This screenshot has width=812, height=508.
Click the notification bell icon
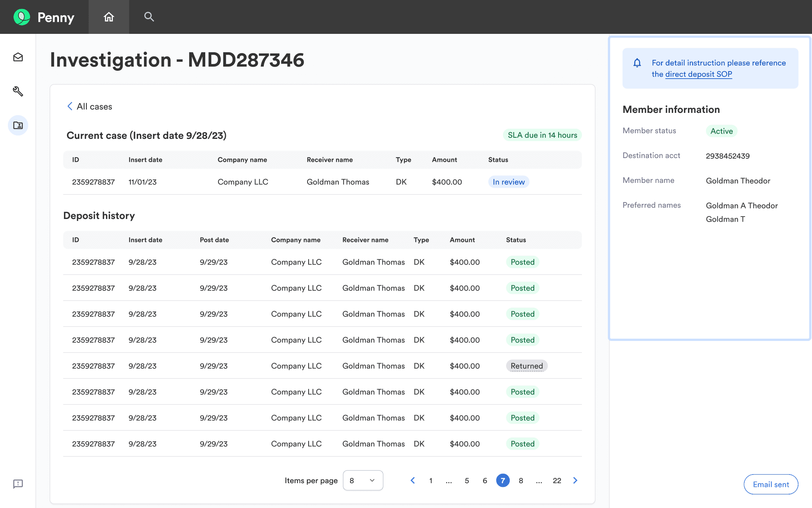637,63
